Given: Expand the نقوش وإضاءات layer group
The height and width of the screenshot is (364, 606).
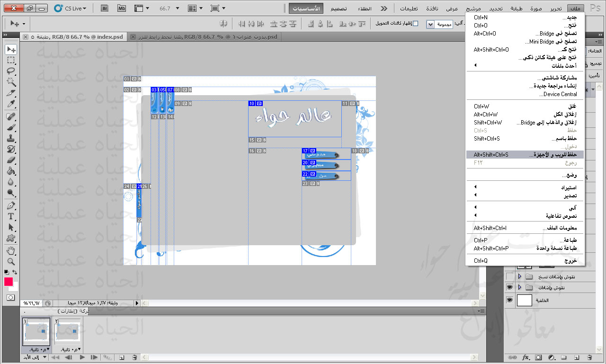Looking at the screenshot, I should (x=519, y=288).
